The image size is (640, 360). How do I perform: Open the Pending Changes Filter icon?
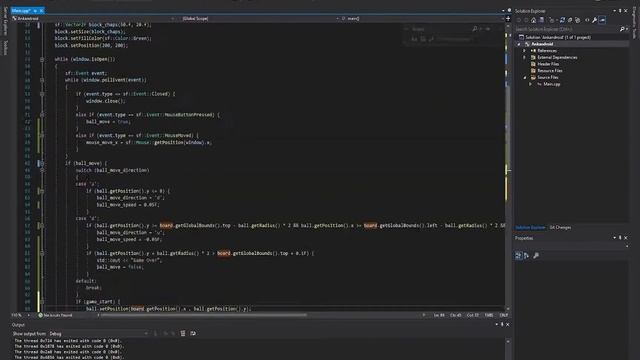pyautogui.click(x=552, y=20)
